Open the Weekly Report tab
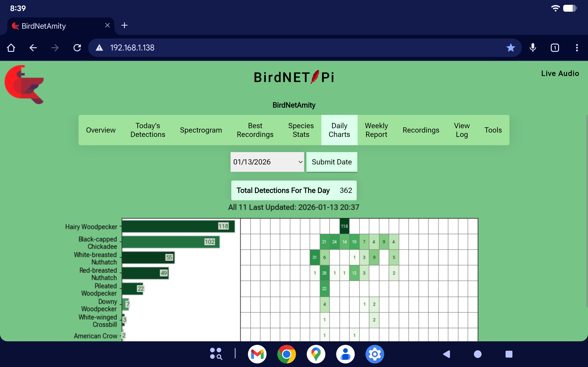 tap(376, 130)
